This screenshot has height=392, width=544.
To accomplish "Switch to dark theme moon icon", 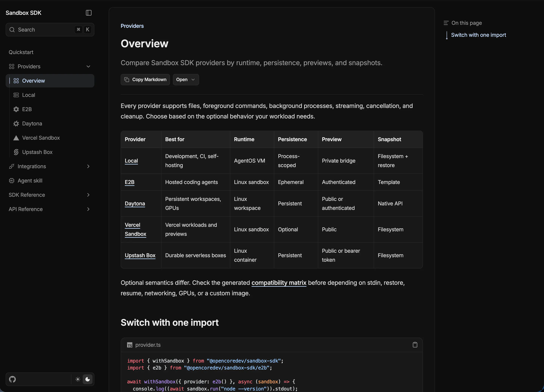I will (88, 379).
